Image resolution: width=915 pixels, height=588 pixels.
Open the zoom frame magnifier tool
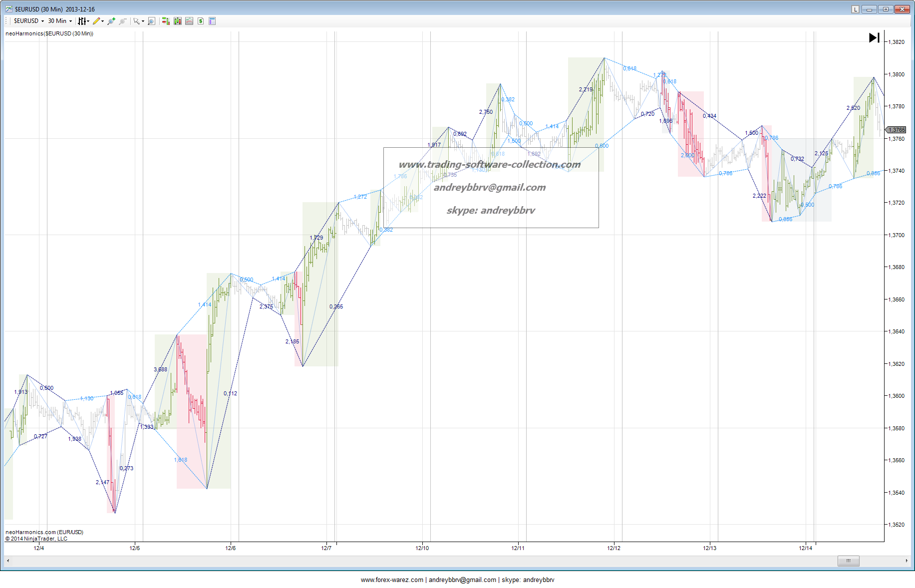click(151, 21)
